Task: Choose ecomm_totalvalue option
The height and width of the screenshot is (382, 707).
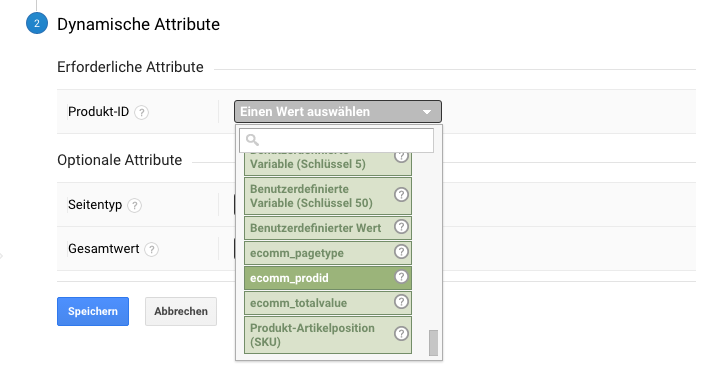Action: [x=328, y=303]
